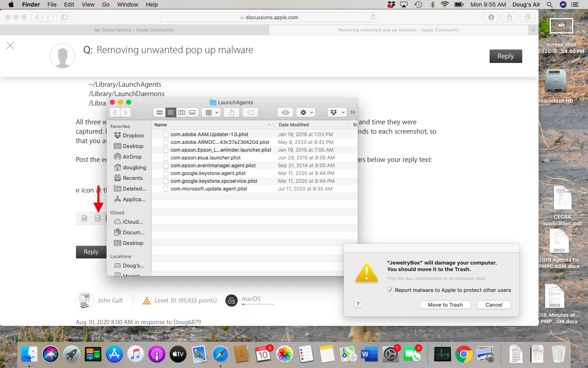Open Screen Shot thumbnail on desktop
Viewport: 588px width, 368px height.
click(561, 26)
